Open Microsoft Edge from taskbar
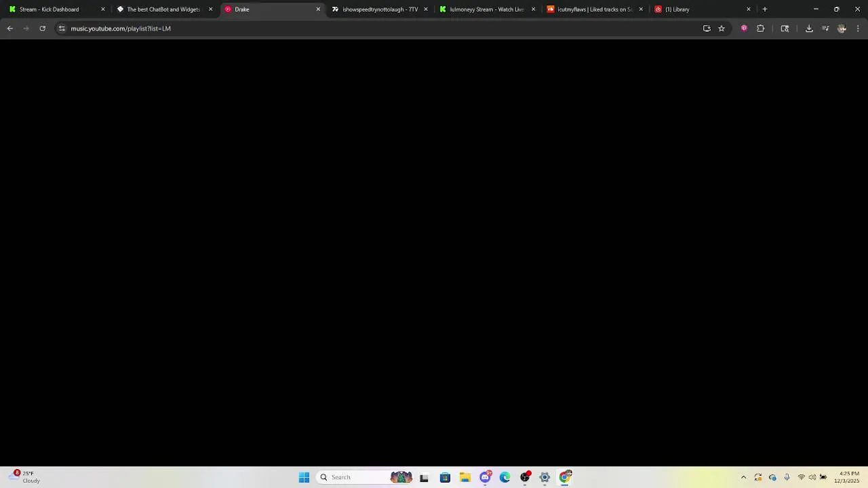Viewport: 868px width, 488px height. [x=505, y=477]
